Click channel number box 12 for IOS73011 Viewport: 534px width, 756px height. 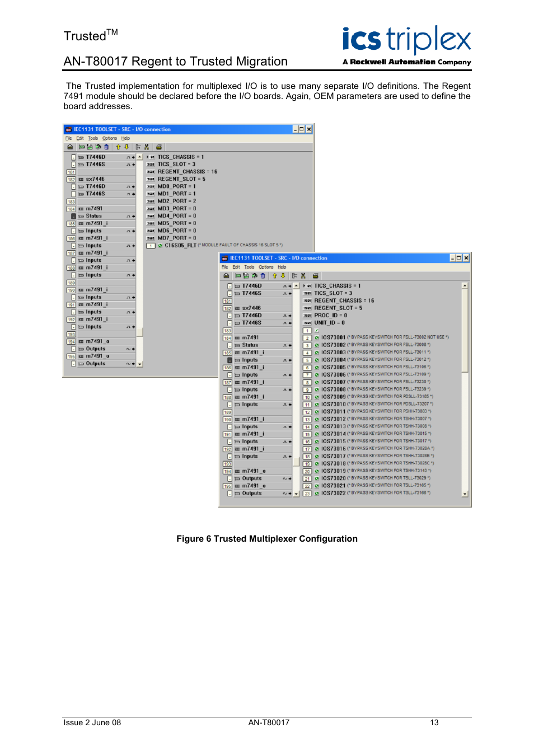(x=307, y=412)
